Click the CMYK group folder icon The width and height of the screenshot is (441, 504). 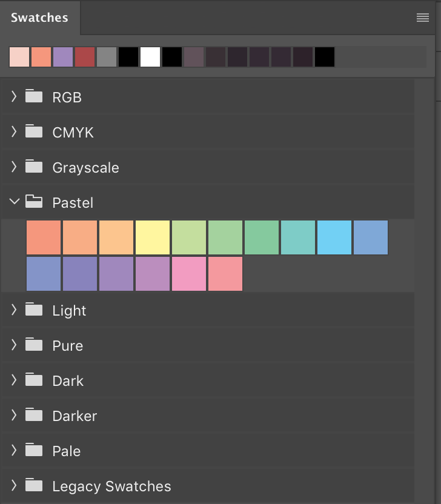pyautogui.click(x=32, y=131)
